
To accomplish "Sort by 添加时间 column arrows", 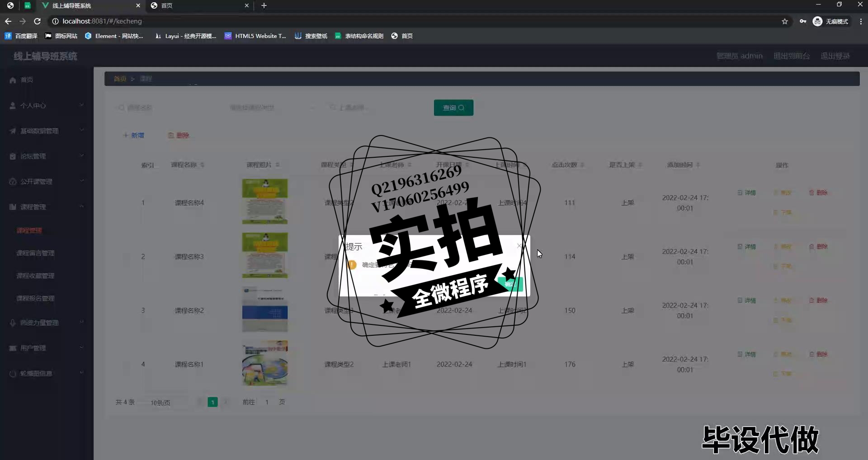I will pyautogui.click(x=698, y=165).
